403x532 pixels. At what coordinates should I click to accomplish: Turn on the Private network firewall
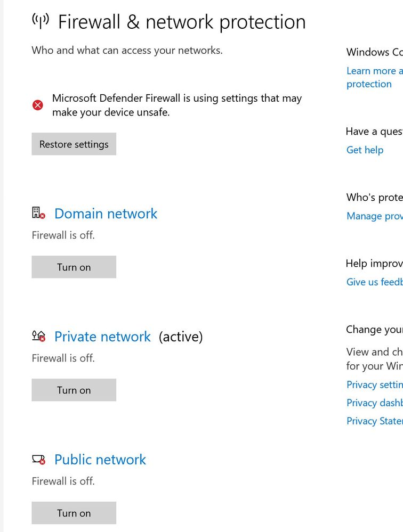coord(74,390)
